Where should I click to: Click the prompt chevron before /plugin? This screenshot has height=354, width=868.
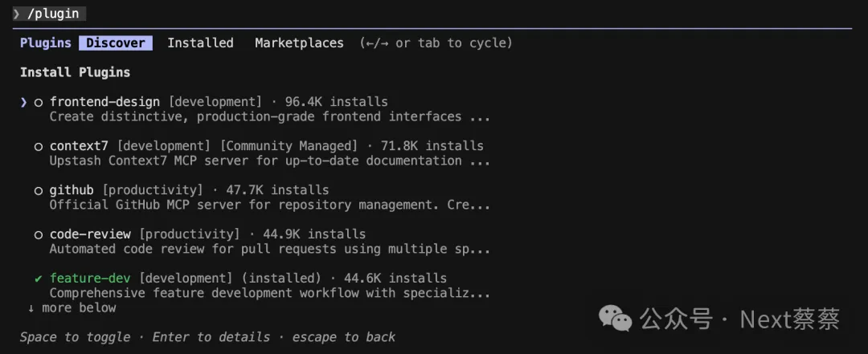(x=16, y=14)
